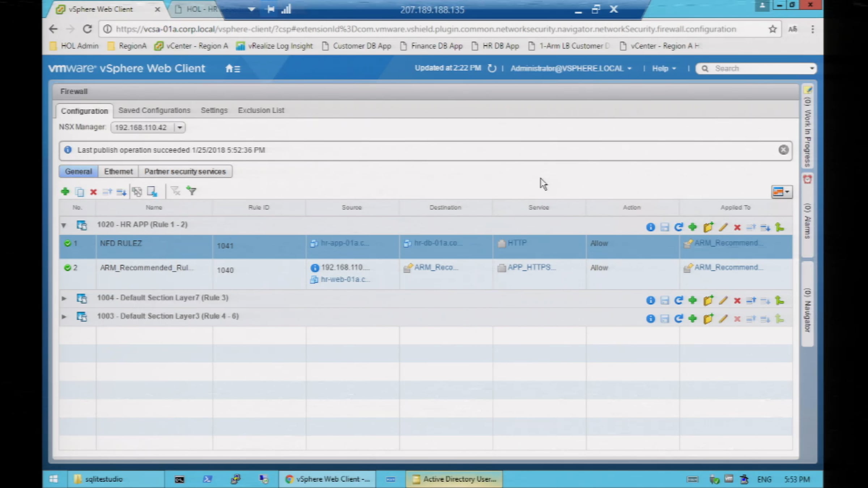Expand the 1003 - Default Section Layer3

[x=64, y=317]
